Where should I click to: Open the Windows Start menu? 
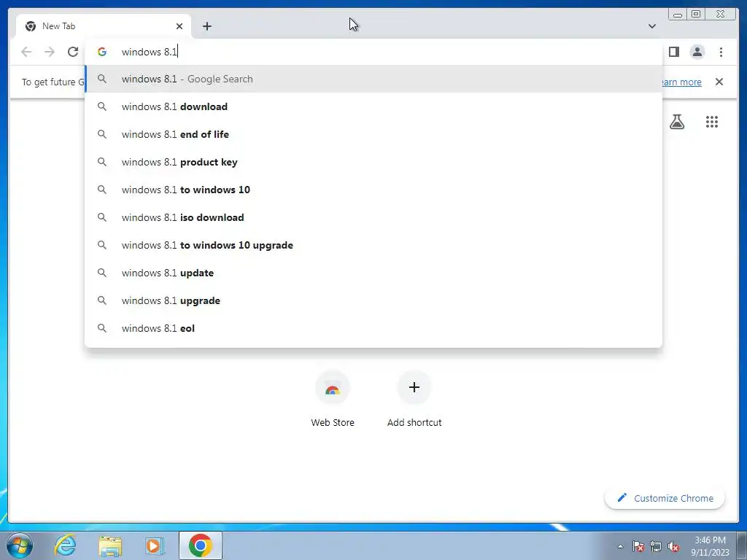point(20,545)
